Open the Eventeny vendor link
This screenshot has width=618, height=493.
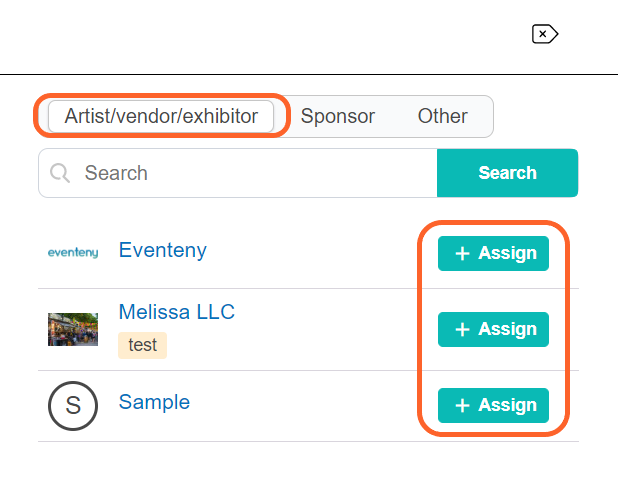pos(163,250)
